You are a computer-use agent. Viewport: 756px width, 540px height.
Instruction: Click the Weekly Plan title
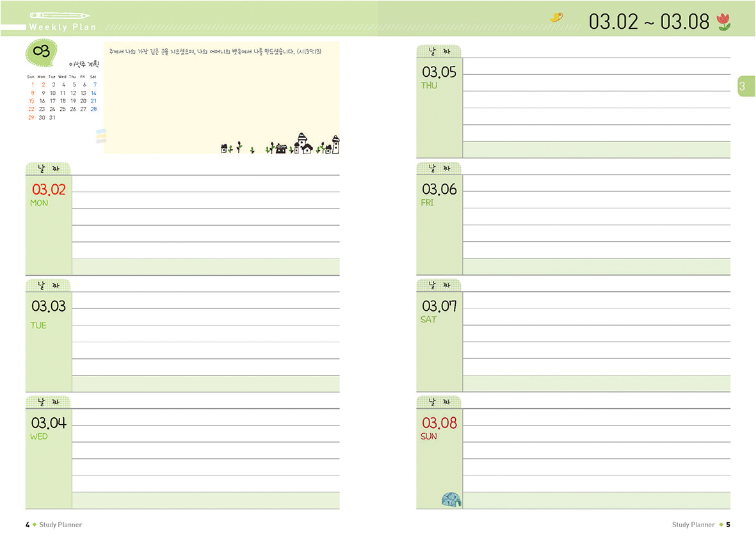(x=62, y=28)
